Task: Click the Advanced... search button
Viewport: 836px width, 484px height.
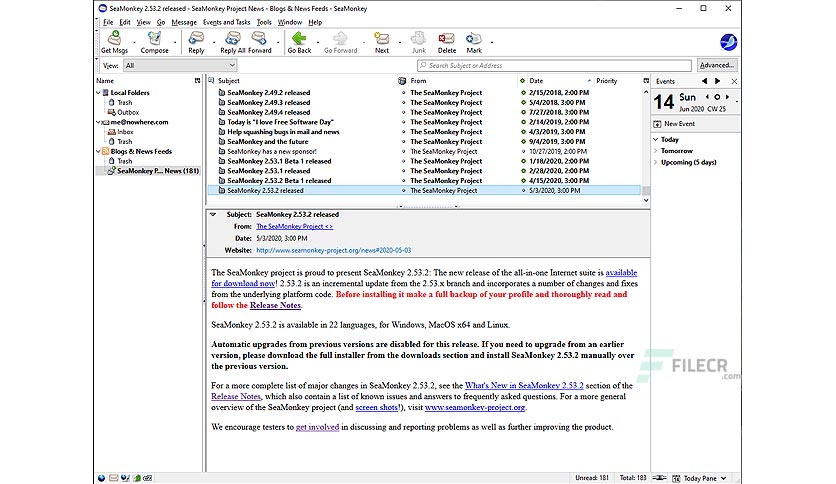Action: tap(717, 65)
